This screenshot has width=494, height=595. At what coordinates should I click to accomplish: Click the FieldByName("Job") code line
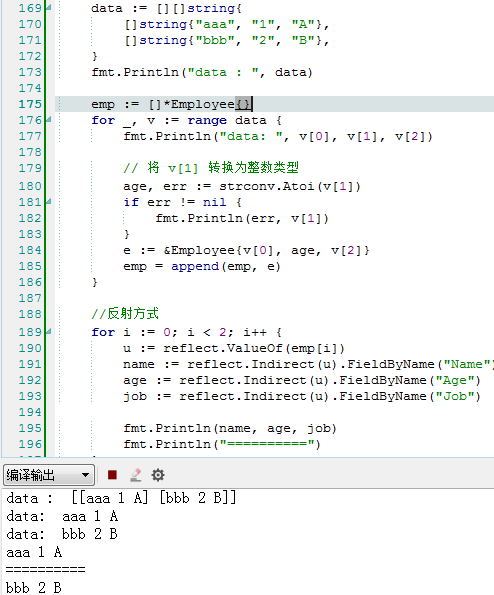pyautogui.click(x=302, y=396)
